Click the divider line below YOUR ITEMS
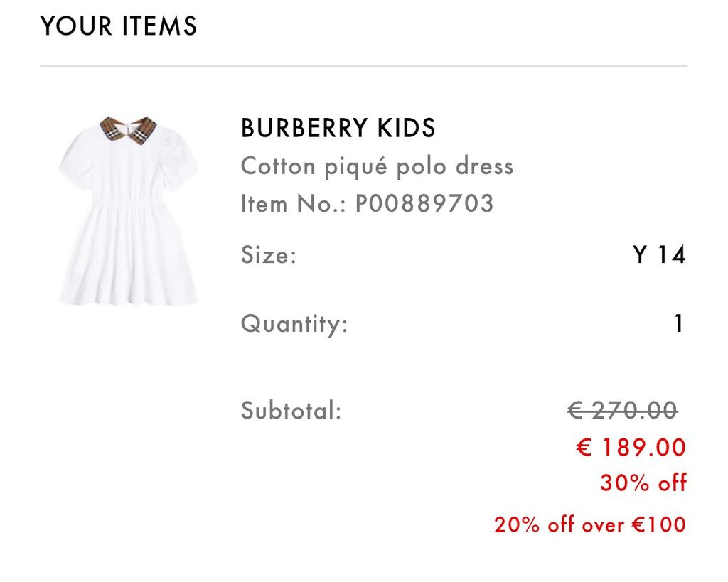This screenshot has width=728, height=582. pos(363,67)
